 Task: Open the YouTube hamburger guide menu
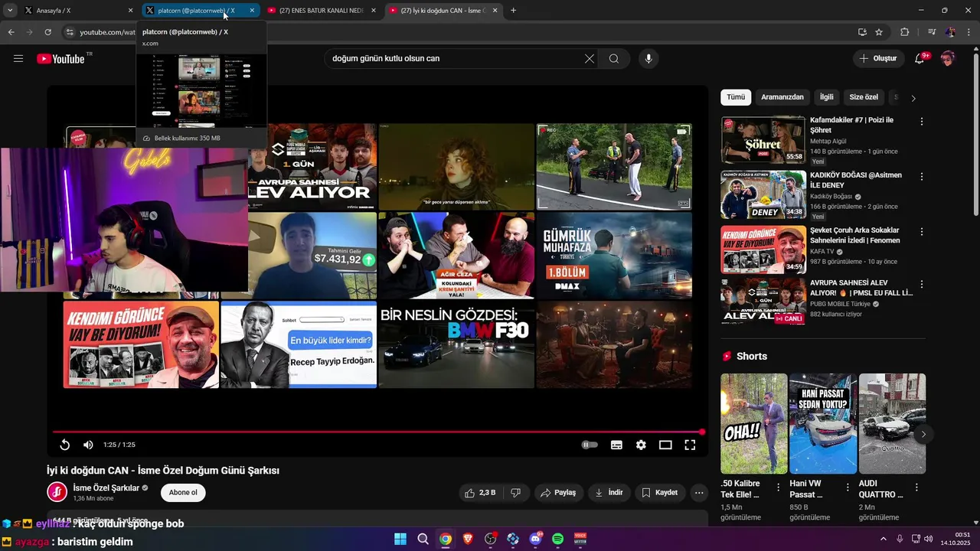coord(18,58)
